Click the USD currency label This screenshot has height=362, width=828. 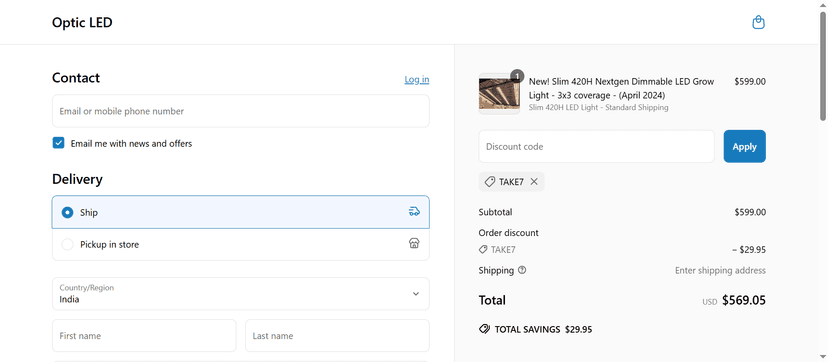[710, 302]
